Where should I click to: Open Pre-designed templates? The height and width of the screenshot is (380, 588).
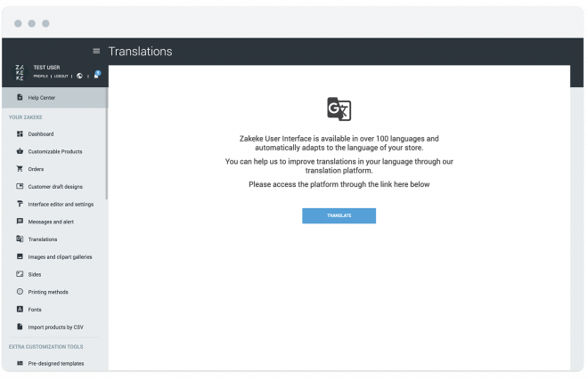[56, 363]
